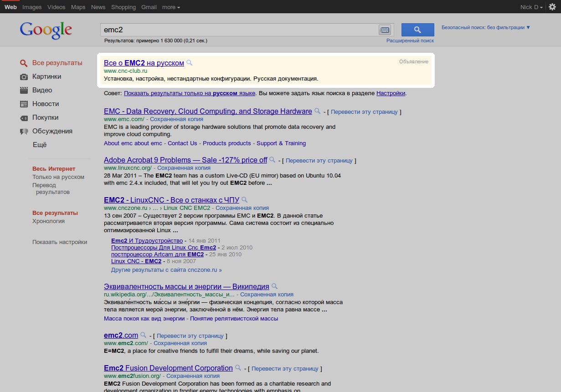This screenshot has height=392, width=561.
Task: Open Эквивалентность массы и энергии — Википедия
Action: pyautogui.click(x=186, y=286)
